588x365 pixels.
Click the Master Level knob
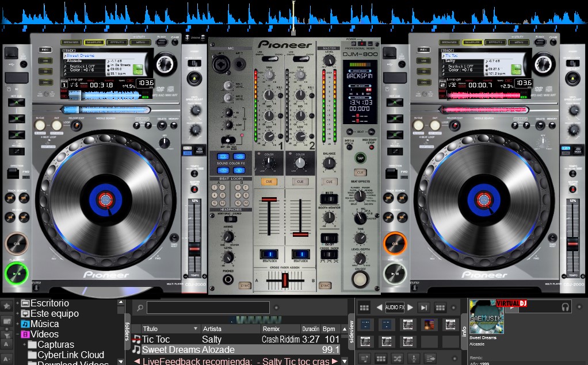(x=329, y=60)
